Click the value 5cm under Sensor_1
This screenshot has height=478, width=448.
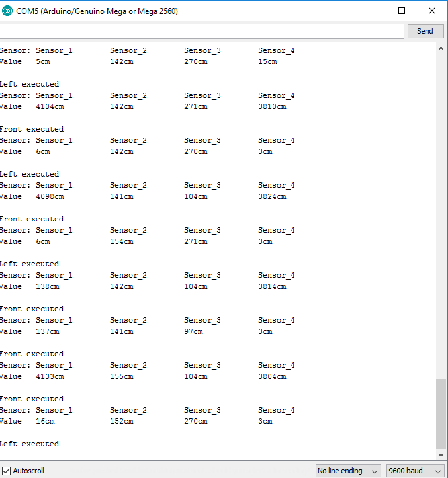coord(43,61)
